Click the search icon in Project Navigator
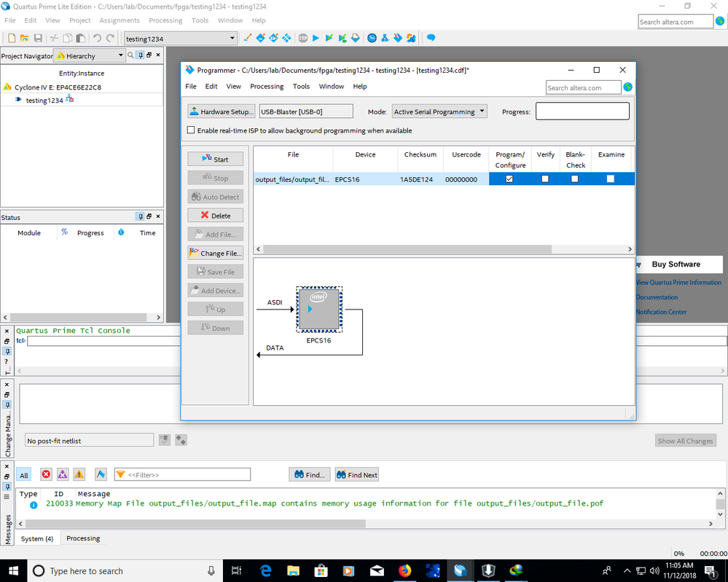728x582 pixels. point(131,55)
